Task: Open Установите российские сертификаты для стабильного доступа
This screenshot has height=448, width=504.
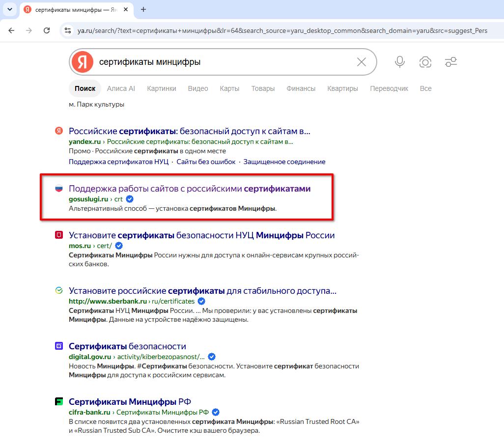Action: (x=202, y=291)
